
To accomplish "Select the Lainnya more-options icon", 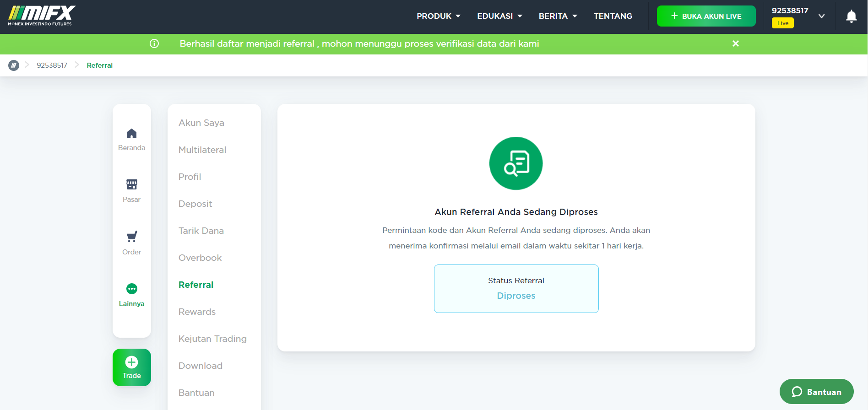I will pyautogui.click(x=131, y=289).
